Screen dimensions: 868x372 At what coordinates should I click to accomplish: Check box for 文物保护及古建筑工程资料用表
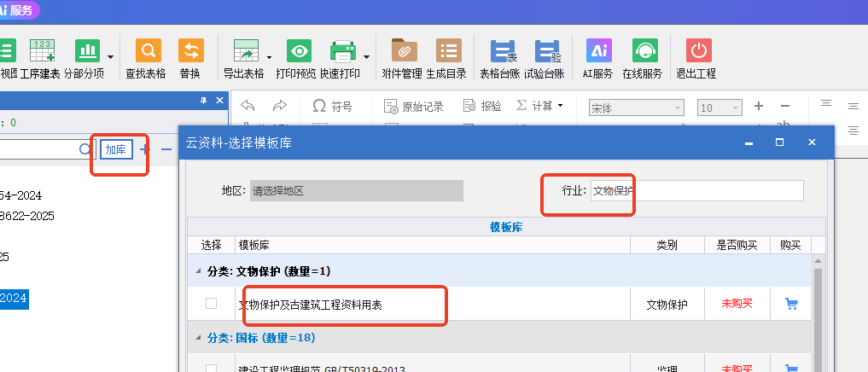pos(212,304)
